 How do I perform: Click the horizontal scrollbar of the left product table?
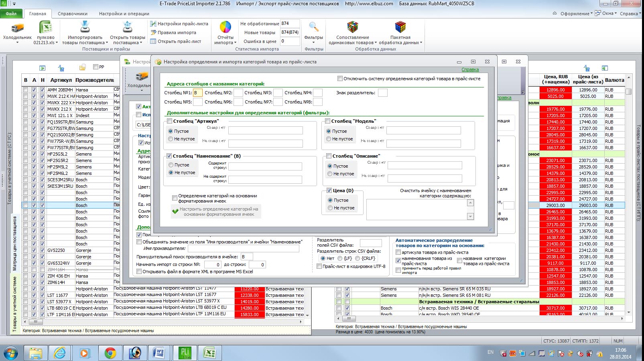163,322
